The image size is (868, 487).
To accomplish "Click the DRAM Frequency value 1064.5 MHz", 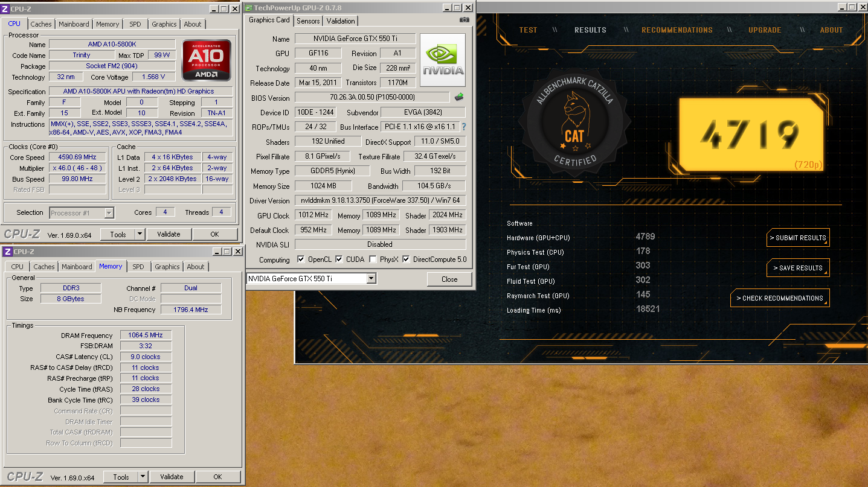I will point(146,335).
